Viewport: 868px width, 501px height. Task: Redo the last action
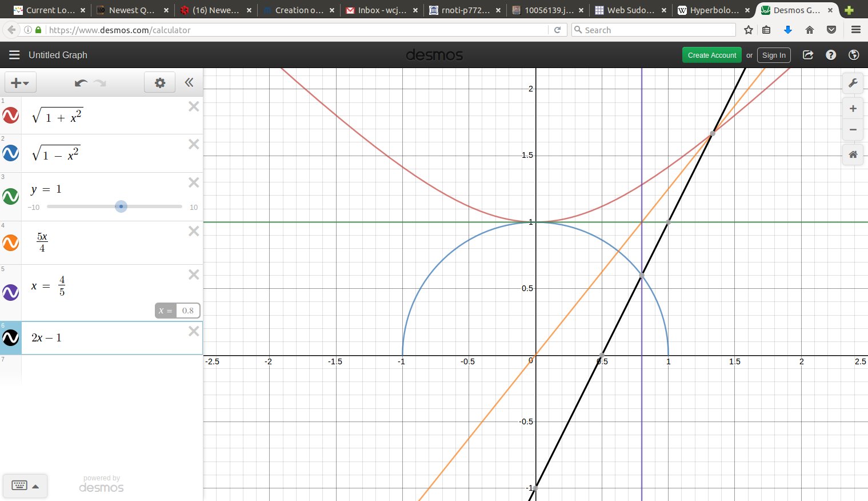point(101,83)
